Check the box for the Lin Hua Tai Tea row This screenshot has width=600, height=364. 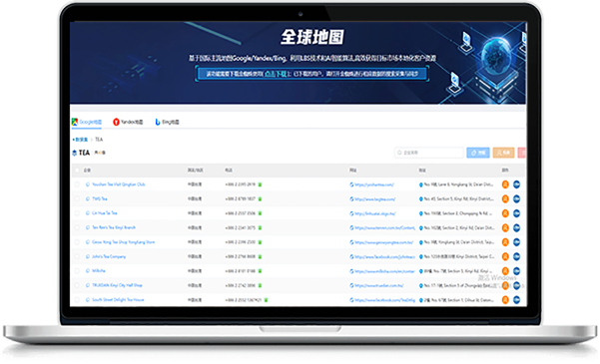[77, 213]
